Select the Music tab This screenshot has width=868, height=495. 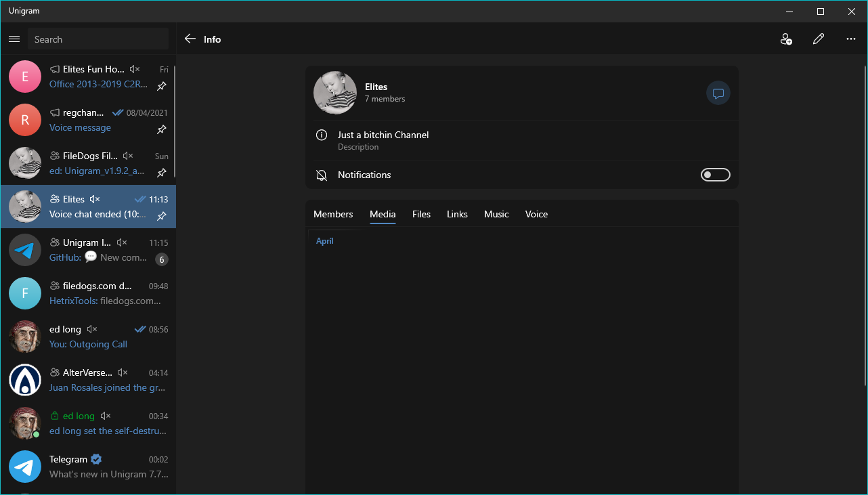[496, 214]
